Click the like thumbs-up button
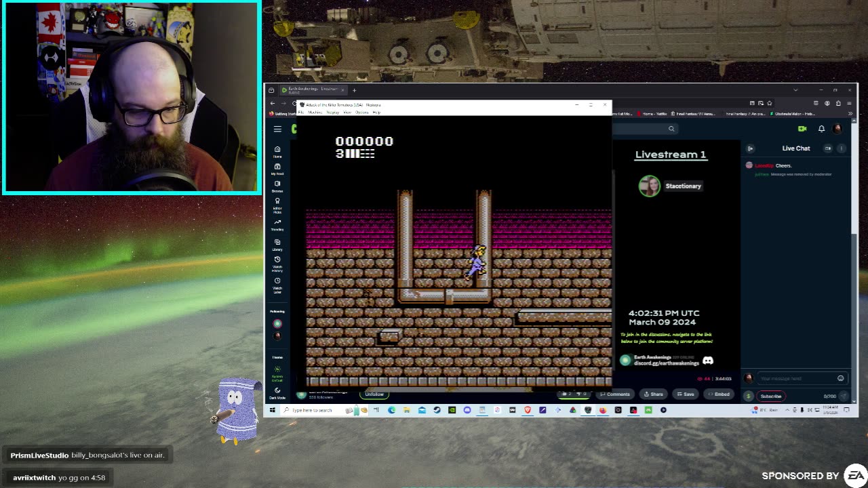 565,394
